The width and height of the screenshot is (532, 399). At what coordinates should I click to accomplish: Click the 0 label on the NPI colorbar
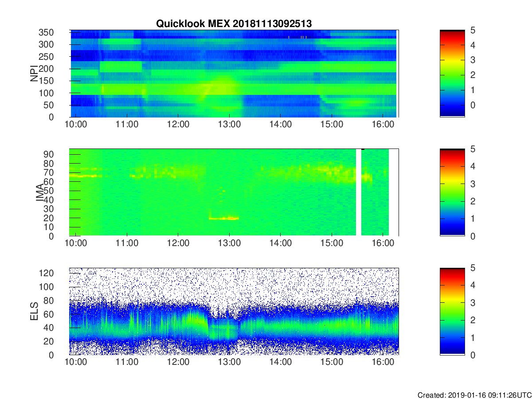pyautogui.click(x=472, y=105)
